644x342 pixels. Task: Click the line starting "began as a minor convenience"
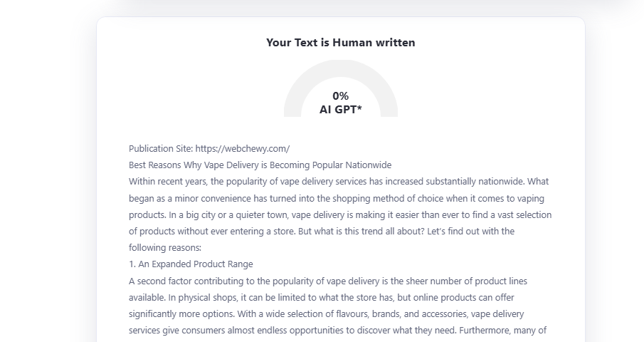point(337,198)
